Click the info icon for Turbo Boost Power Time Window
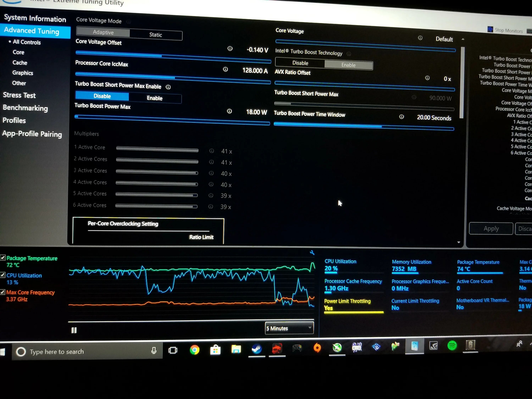This screenshot has height=399, width=532. tap(401, 117)
